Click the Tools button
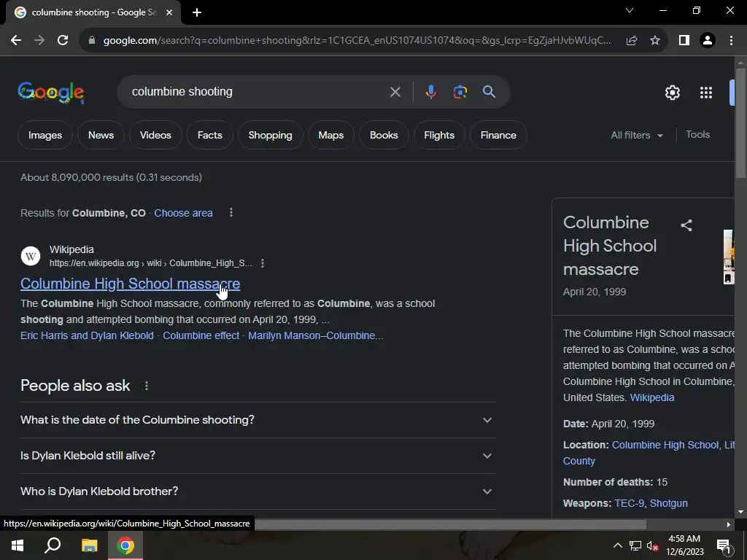The image size is (747, 560). pyautogui.click(x=697, y=135)
